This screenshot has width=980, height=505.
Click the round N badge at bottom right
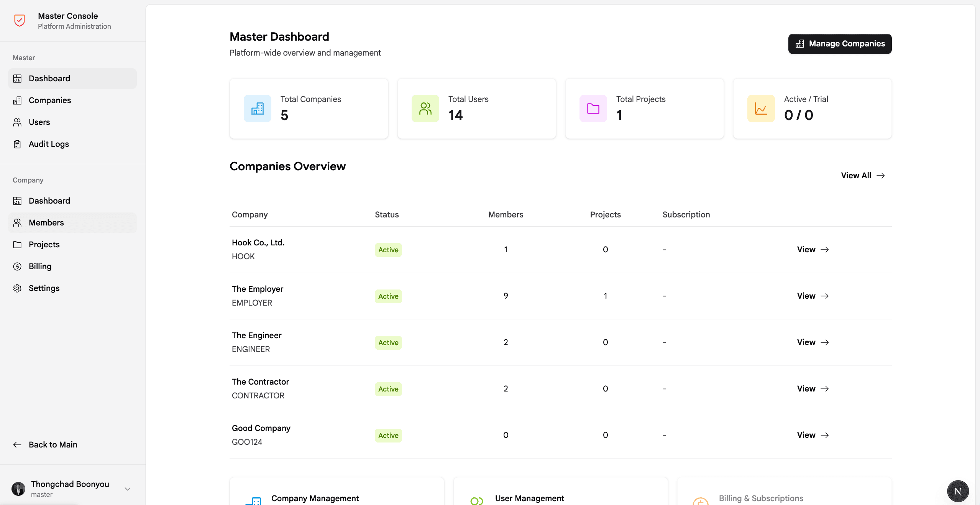click(957, 491)
